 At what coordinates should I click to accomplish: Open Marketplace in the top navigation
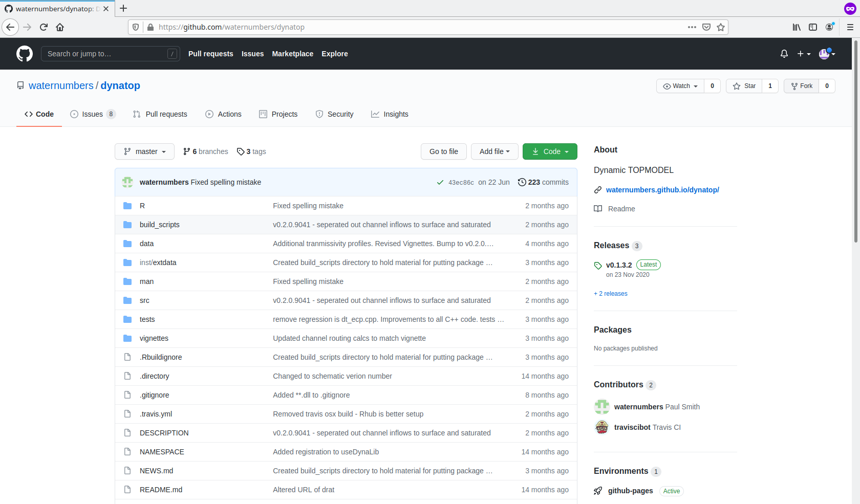pos(292,54)
